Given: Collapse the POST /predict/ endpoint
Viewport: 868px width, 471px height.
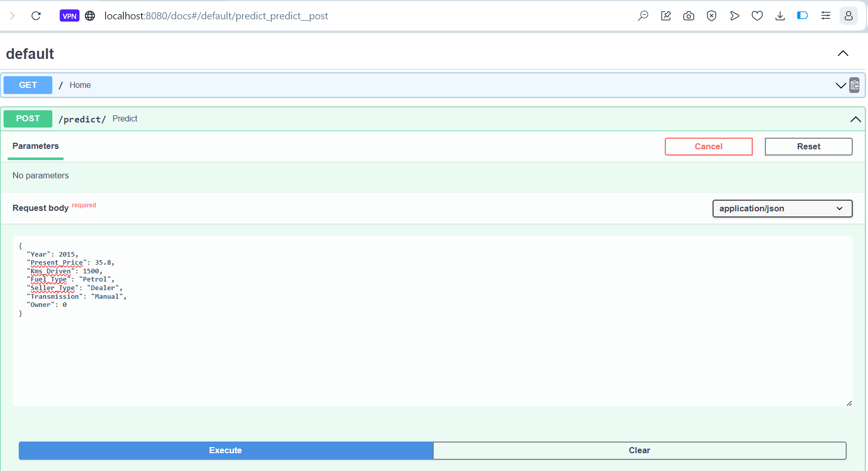Looking at the screenshot, I should [x=855, y=119].
